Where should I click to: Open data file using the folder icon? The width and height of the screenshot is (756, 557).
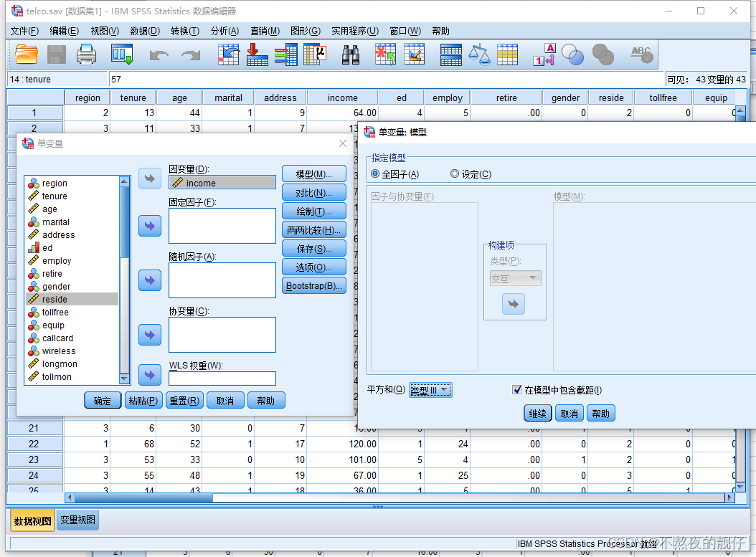click(27, 54)
